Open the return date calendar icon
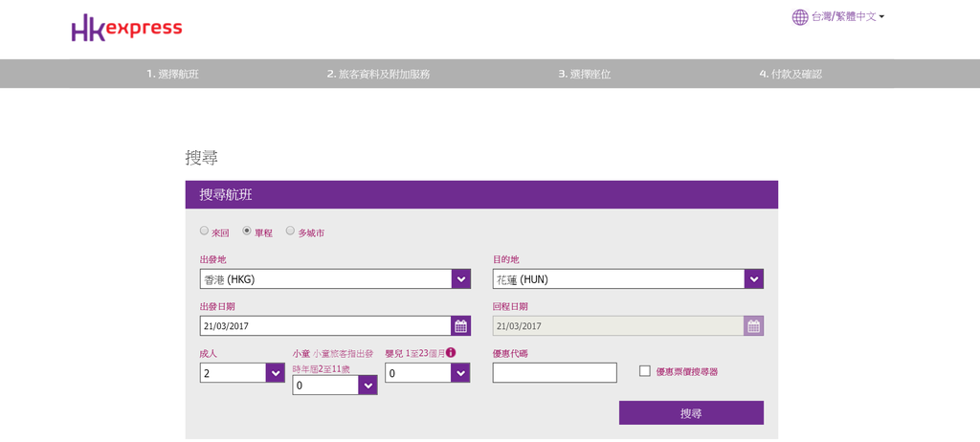Image resolution: width=980 pixels, height=442 pixels. (754, 326)
